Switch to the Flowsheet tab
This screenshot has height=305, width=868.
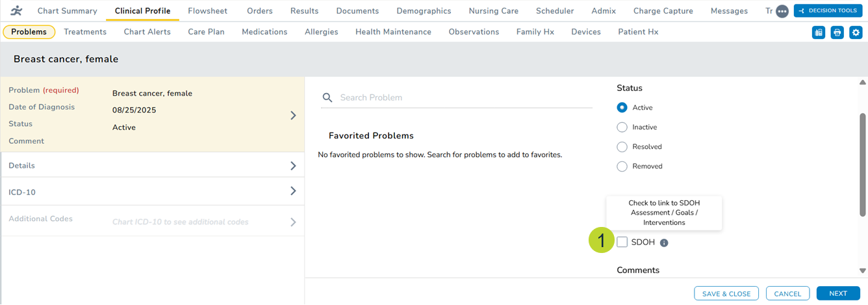point(207,11)
